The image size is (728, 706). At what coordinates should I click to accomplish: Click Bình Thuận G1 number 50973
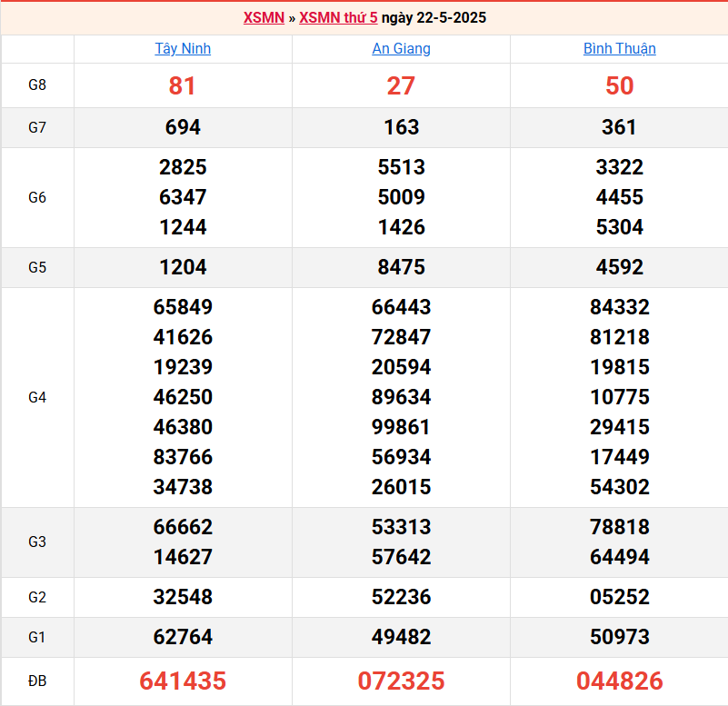point(619,637)
